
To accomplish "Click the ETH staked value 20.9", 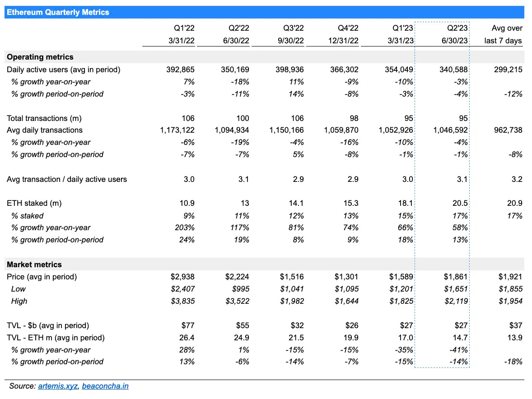I will (x=515, y=204).
